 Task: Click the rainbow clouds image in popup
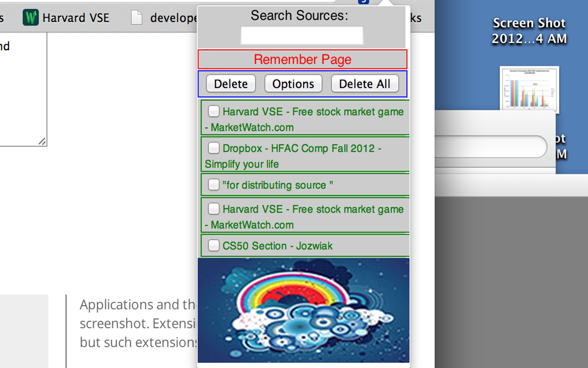pyautogui.click(x=303, y=310)
